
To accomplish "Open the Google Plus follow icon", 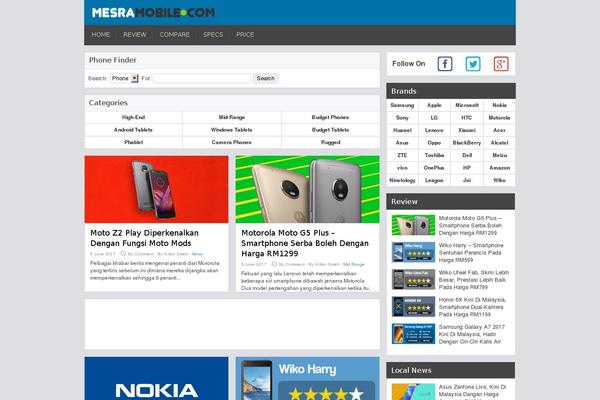I will click(501, 64).
